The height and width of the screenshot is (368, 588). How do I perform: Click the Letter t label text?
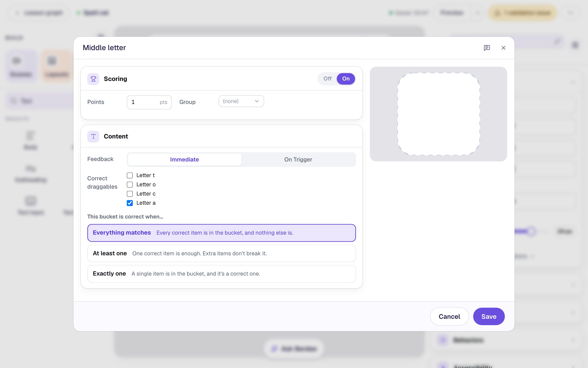tap(145, 175)
